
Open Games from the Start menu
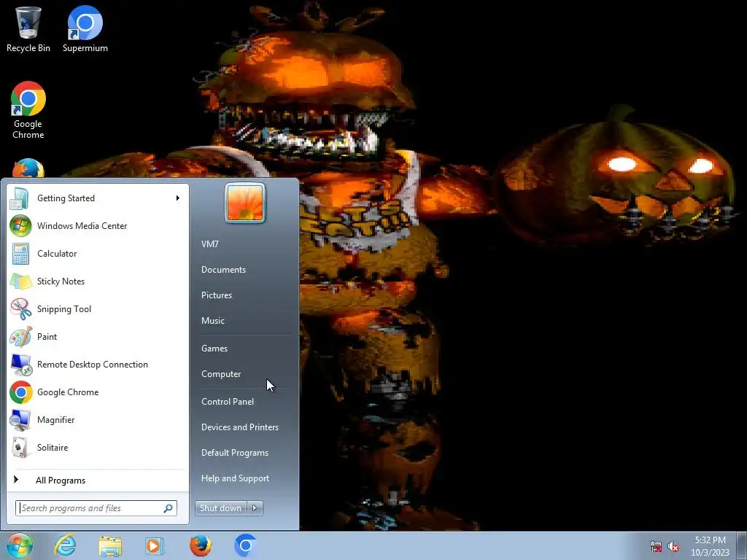click(x=214, y=349)
